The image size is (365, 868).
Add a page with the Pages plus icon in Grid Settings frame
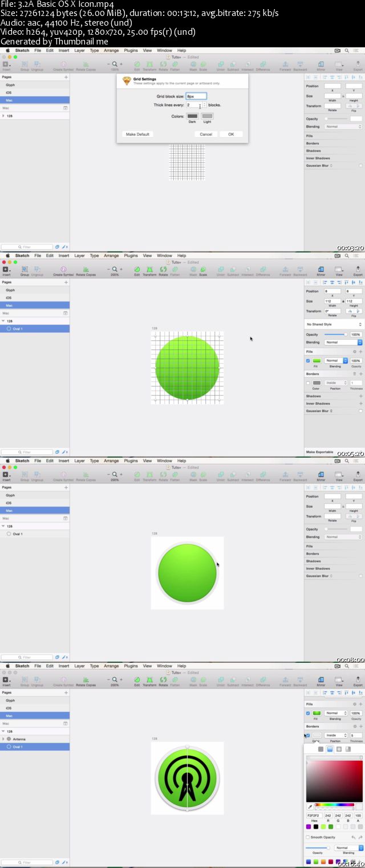coord(66,76)
